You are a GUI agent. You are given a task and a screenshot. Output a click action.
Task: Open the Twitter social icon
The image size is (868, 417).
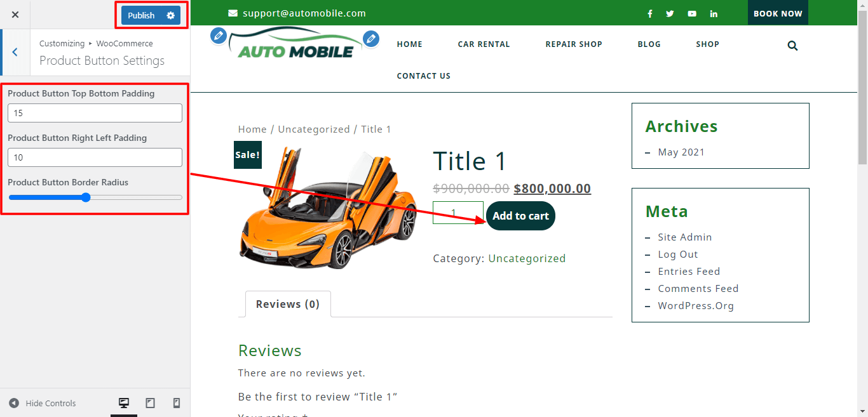[670, 14]
